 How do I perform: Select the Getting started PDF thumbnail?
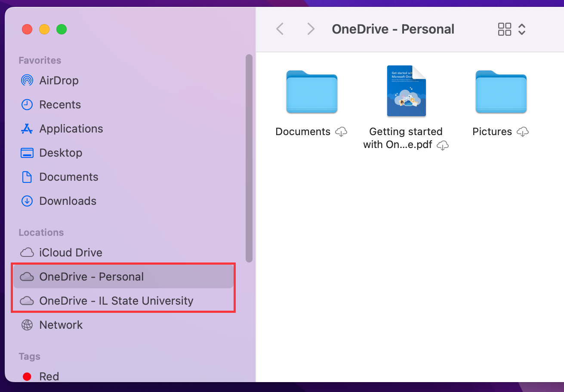(406, 91)
